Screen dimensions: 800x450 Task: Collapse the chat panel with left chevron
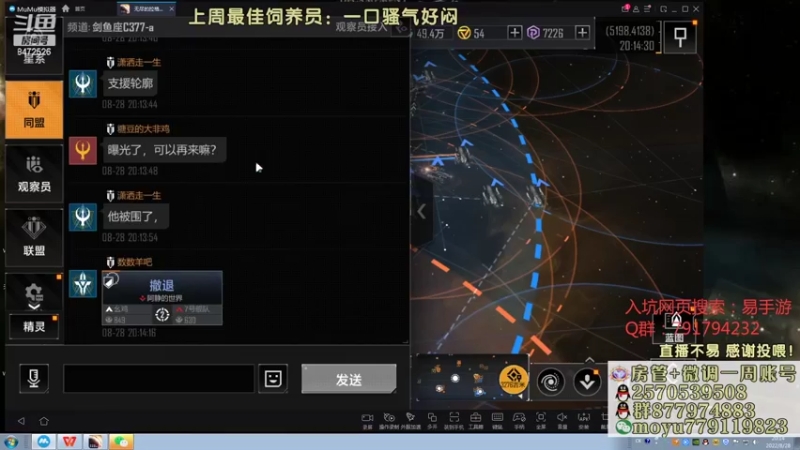(x=421, y=211)
